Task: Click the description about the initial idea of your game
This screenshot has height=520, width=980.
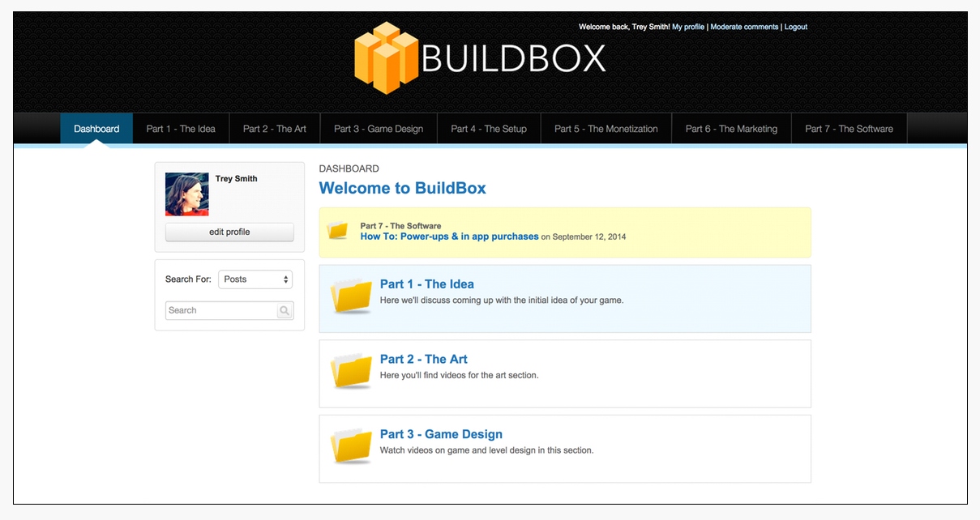Action: 502,300
